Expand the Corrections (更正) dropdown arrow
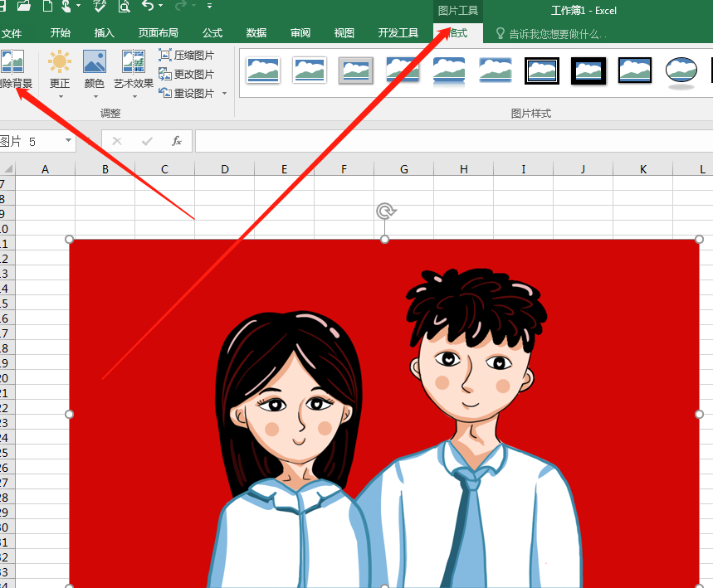The image size is (713, 588). (60, 96)
